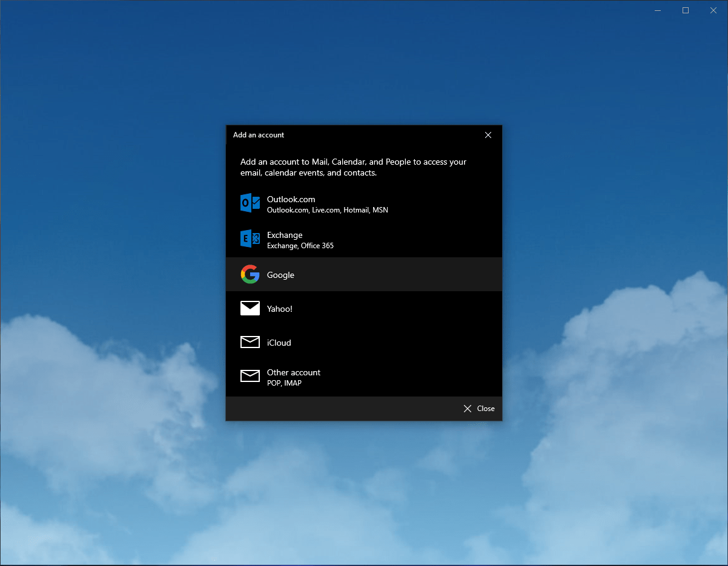Image resolution: width=728 pixels, height=566 pixels.
Task: Minimize the Mail app window
Action: pyautogui.click(x=658, y=10)
